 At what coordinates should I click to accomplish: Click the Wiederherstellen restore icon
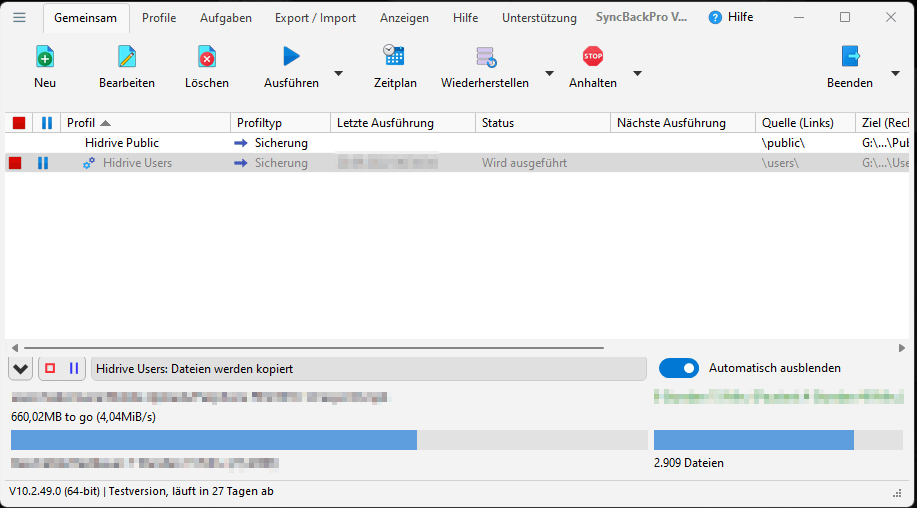tap(486, 57)
